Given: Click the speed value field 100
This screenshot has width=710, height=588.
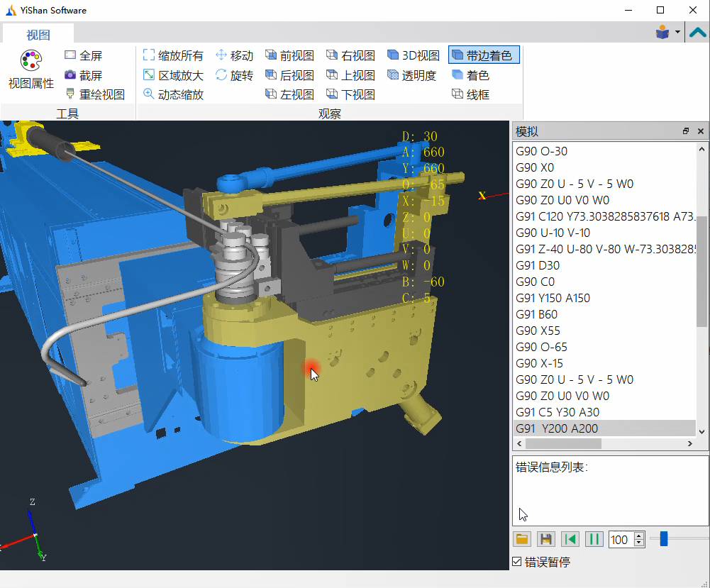Looking at the screenshot, I should [621, 540].
